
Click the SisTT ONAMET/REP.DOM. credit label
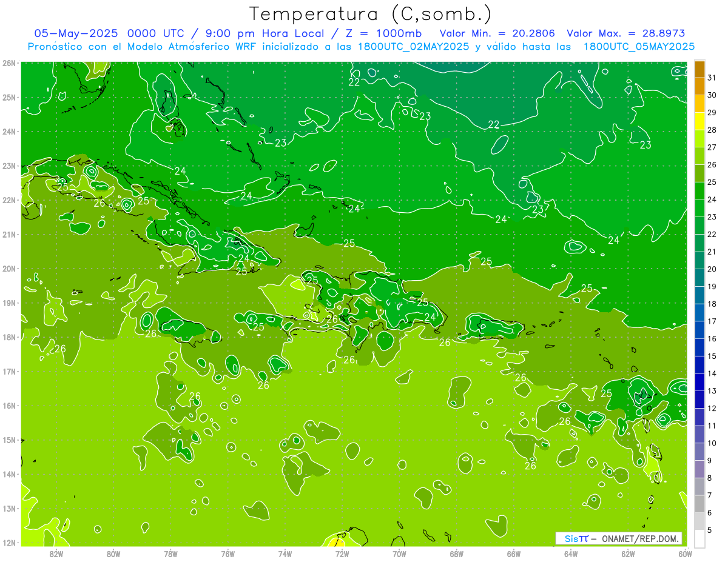tap(619, 538)
